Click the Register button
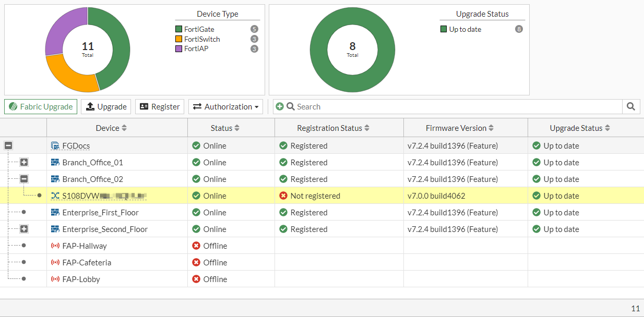Image resolution: width=644 pixels, height=317 pixels. [x=158, y=106]
